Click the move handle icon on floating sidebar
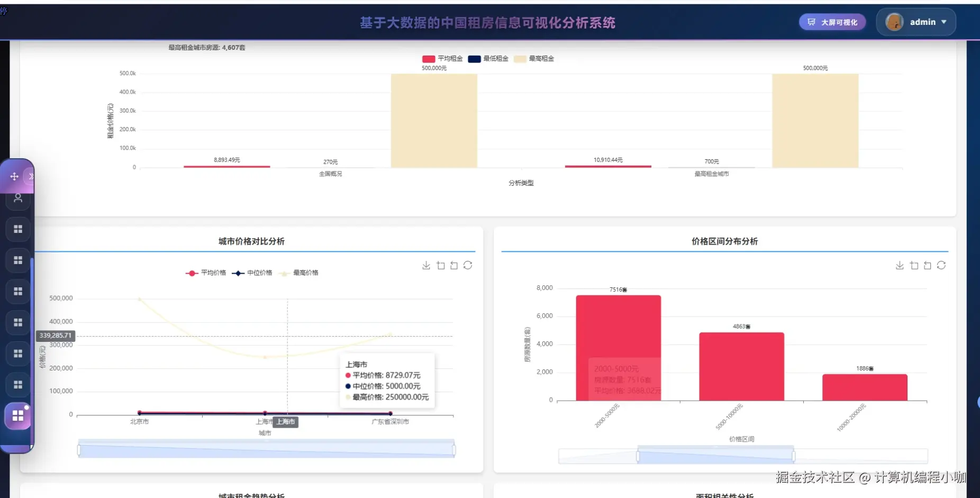The width and height of the screenshot is (980, 498). [14, 176]
